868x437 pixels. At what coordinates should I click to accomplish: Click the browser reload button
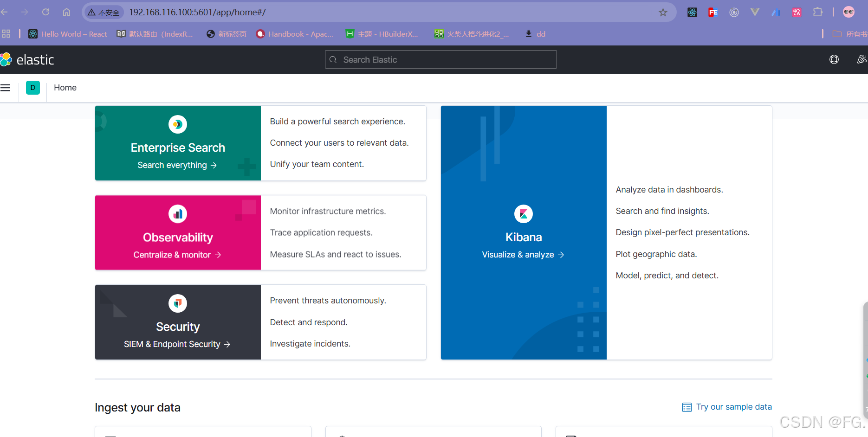click(x=45, y=12)
